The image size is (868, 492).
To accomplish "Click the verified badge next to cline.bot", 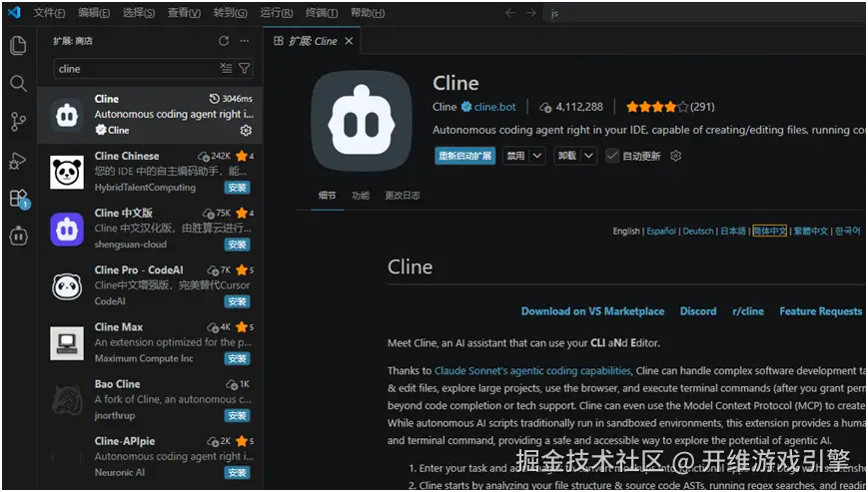I will coord(466,107).
